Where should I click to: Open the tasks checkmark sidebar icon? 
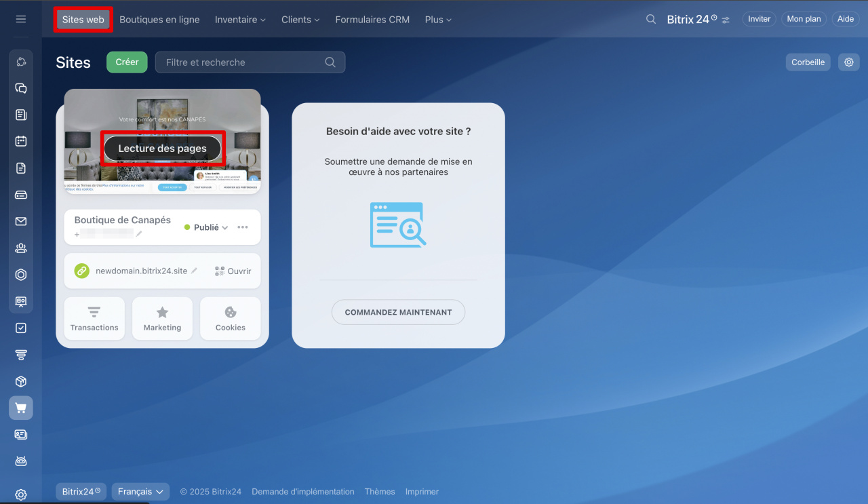pos(21,328)
